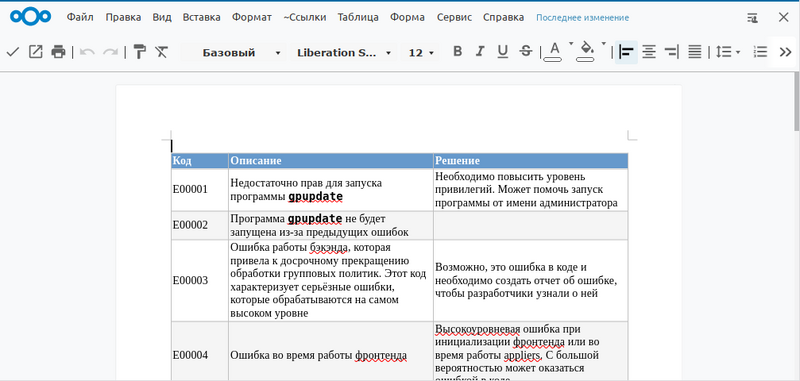Print the document via printer icon
Image resolution: width=800 pixels, height=381 pixels.
click(59, 52)
